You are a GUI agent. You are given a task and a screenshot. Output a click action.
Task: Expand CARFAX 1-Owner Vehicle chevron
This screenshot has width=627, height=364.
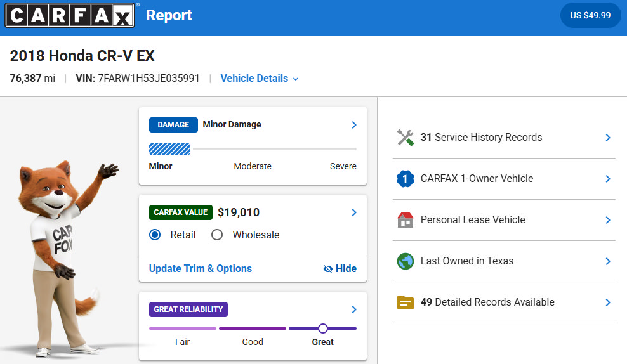point(608,179)
